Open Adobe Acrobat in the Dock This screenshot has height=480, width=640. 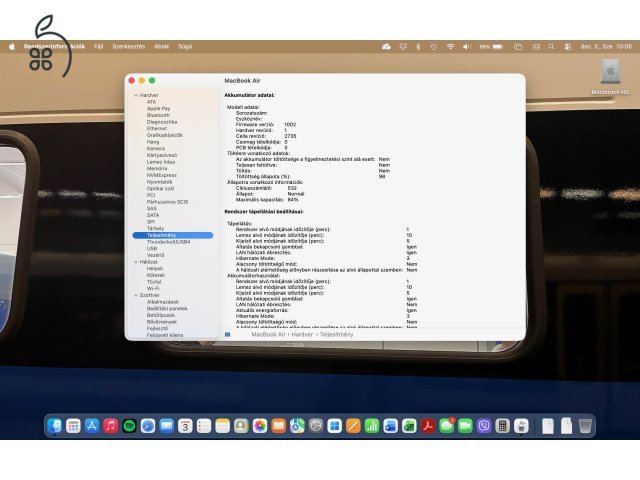point(428,426)
